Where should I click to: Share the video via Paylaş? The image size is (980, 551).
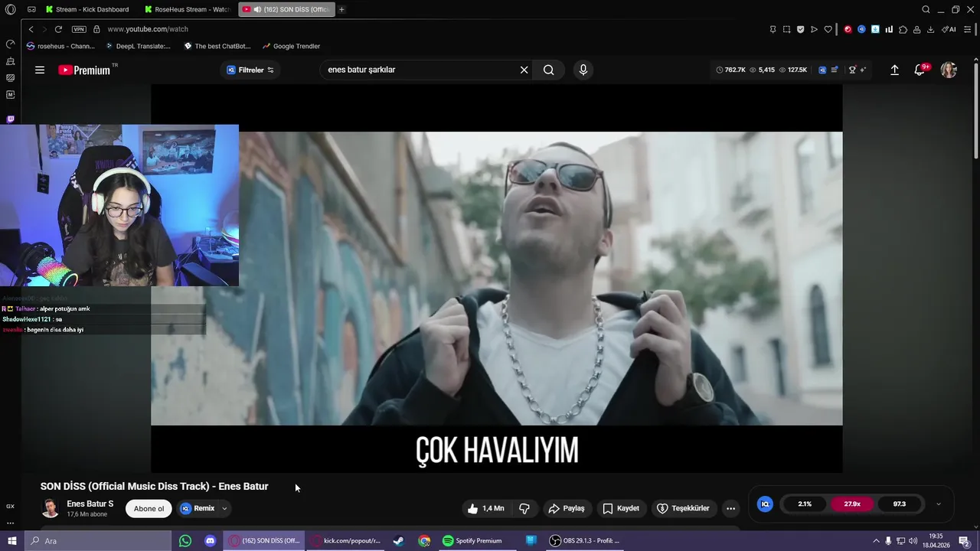coord(567,508)
